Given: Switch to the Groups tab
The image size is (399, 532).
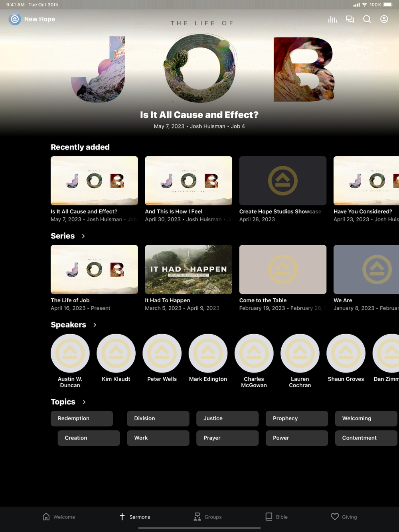Looking at the screenshot, I should (207, 517).
